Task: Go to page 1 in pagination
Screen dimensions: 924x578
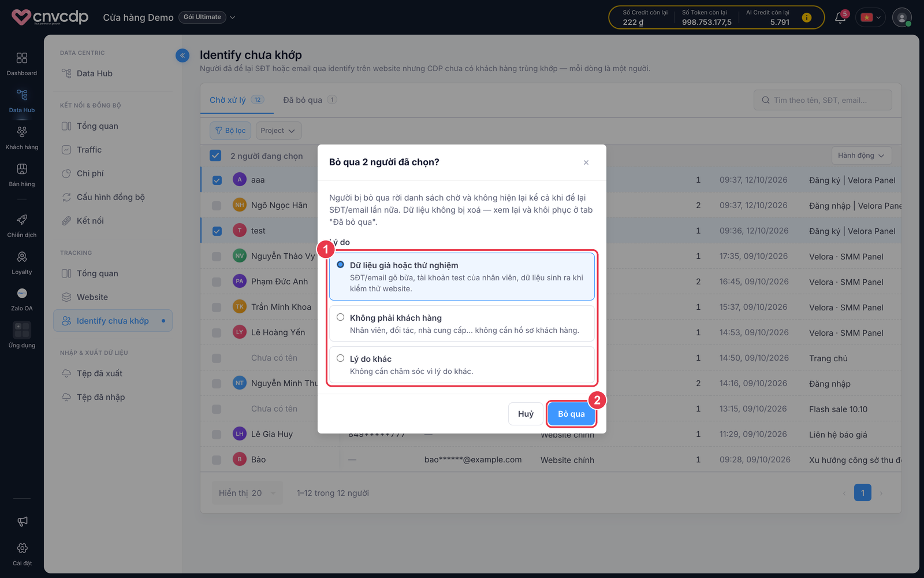Action: pyautogui.click(x=863, y=493)
